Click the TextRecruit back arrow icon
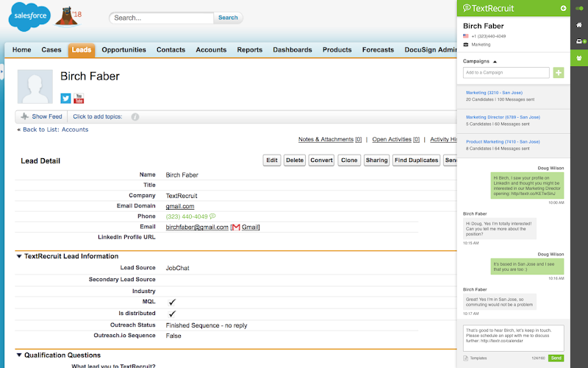This screenshot has width=588, height=368. point(563,8)
